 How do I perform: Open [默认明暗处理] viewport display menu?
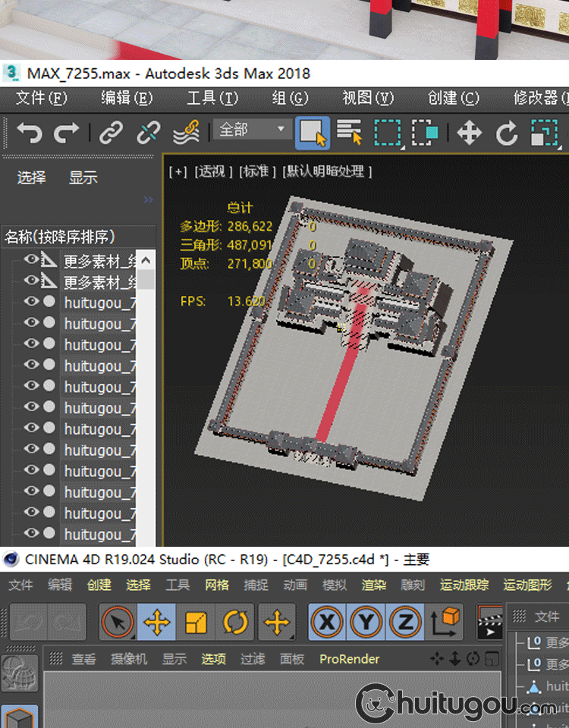328,172
